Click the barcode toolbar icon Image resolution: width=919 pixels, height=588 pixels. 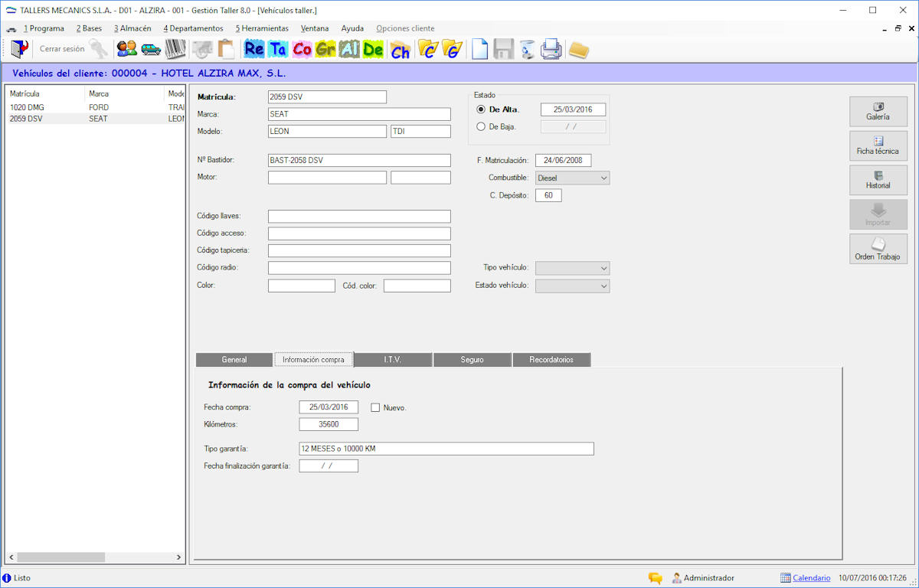(x=175, y=49)
